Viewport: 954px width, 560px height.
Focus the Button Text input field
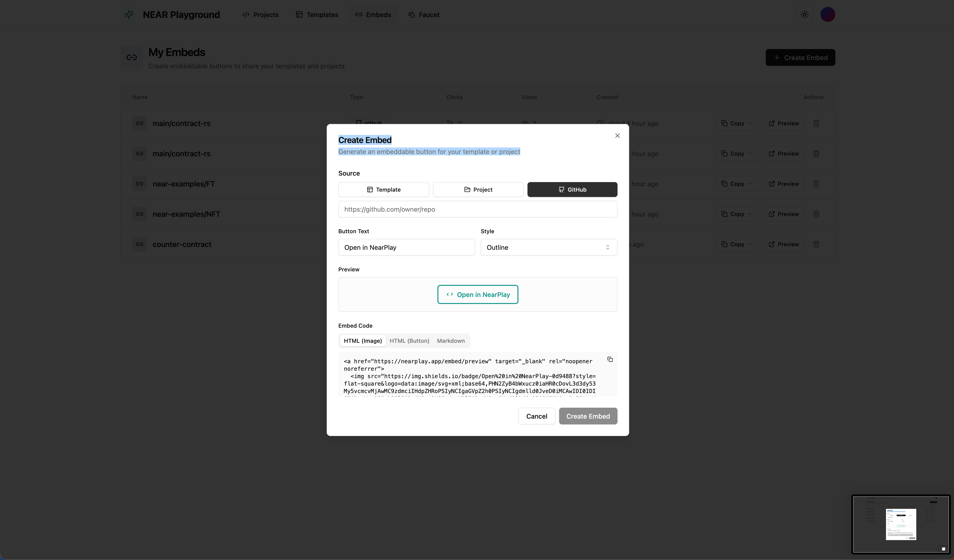click(406, 247)
